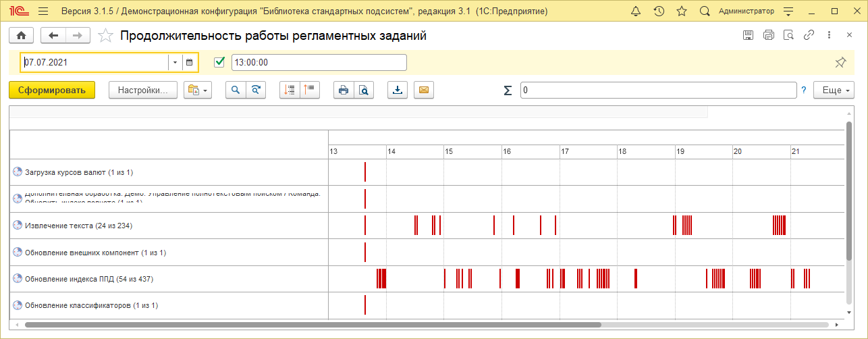Go to the home page
868x339 pixels.
pos(21,36)
